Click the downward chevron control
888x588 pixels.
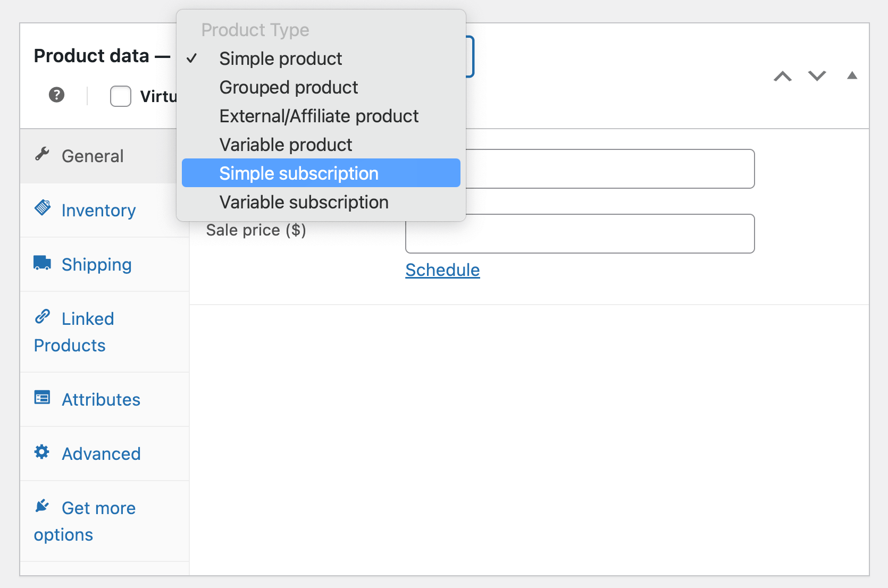[817, 76]
